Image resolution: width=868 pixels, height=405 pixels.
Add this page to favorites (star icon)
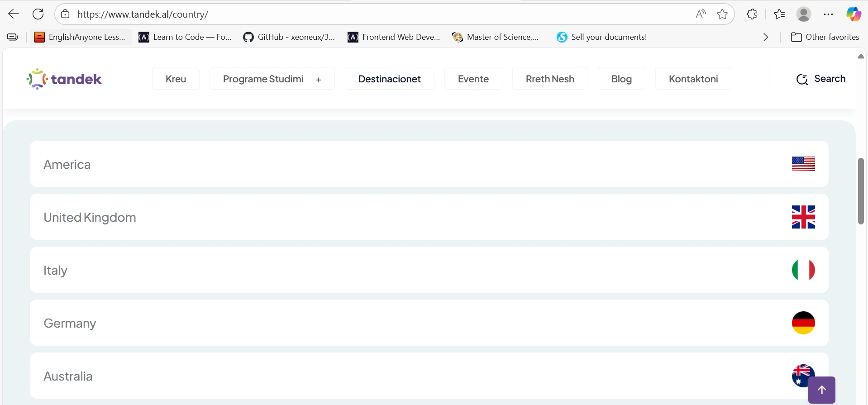tap(722, 14)
